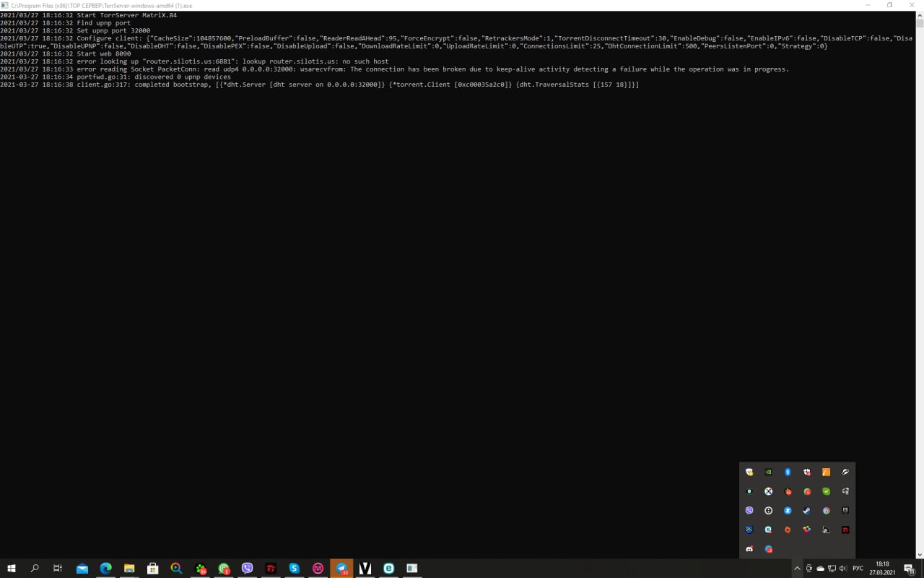Click the colorful ring tray icon beside Steam
924x578 pixels.
(x=826, y=510)
